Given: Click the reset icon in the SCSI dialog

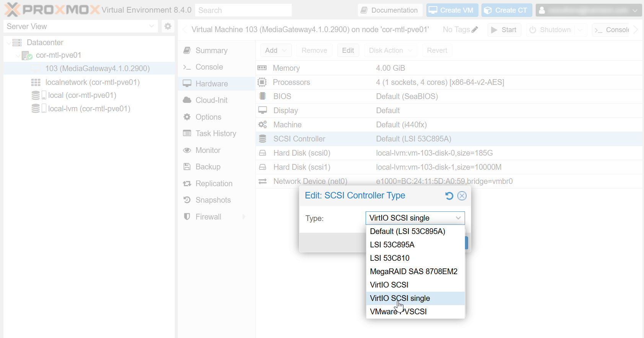Looking at the screenshot, I should (x=449, y=196).
